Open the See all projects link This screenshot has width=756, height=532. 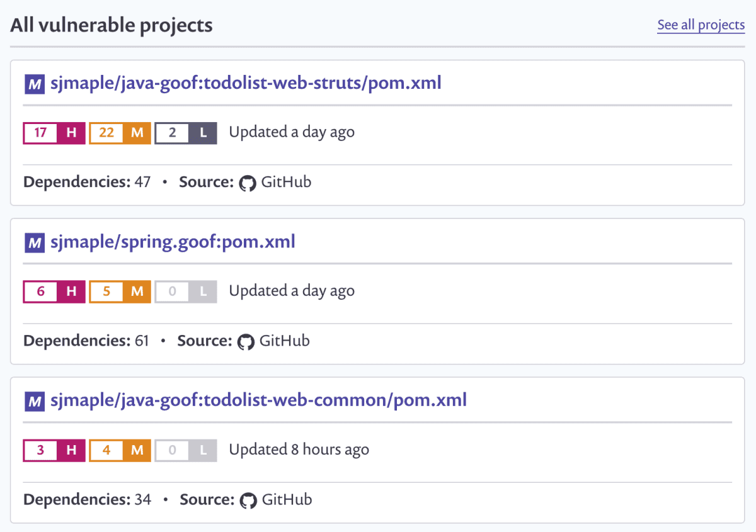[701, 25]
